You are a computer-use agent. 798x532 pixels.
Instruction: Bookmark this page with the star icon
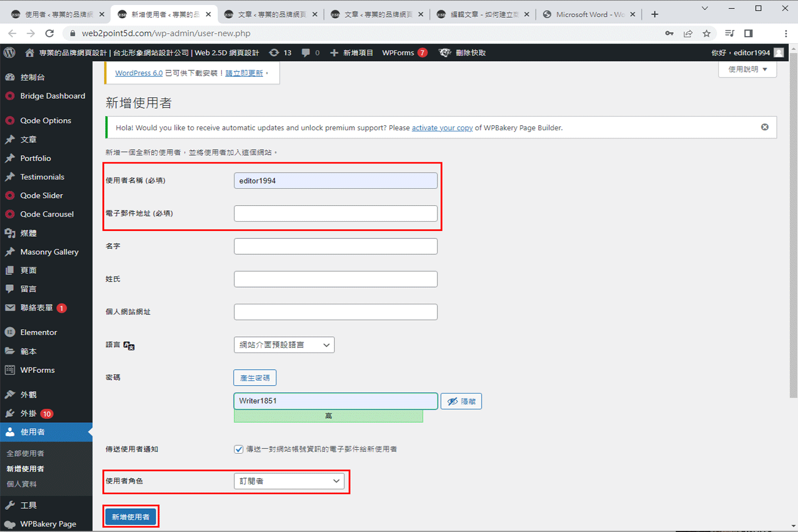707,33
